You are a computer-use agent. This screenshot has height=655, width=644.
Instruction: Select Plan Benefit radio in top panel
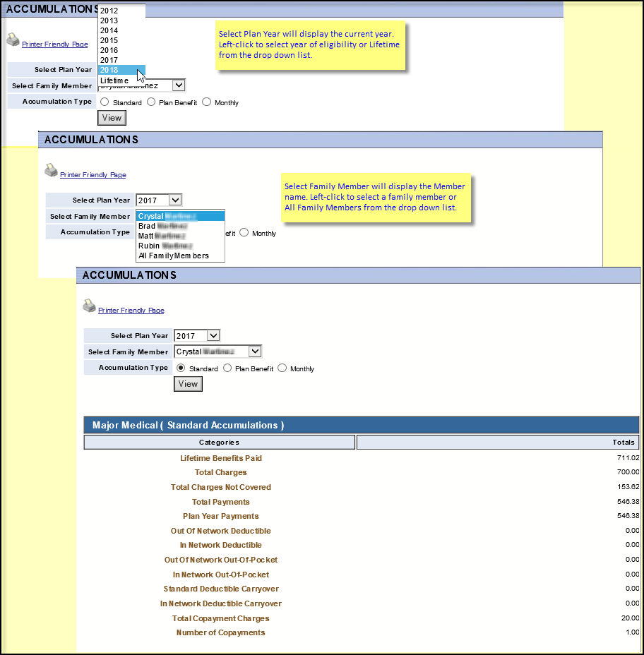[x=151, y=102]
